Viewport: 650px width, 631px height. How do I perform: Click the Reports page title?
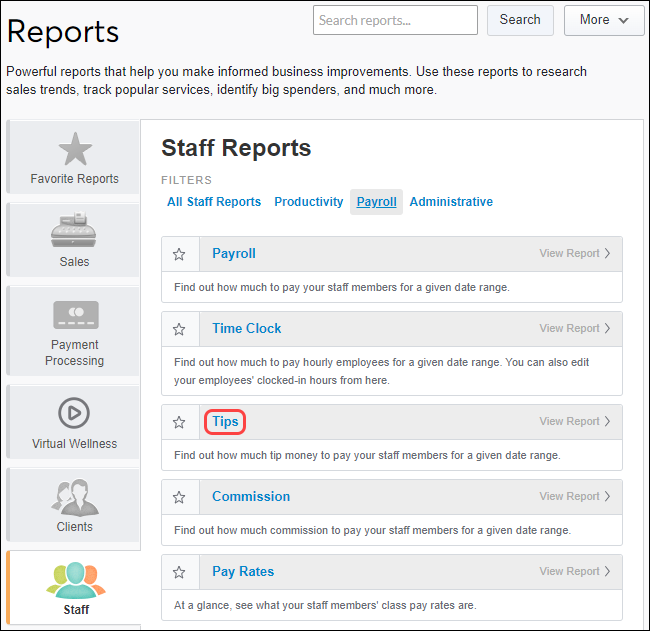point(63,32)
